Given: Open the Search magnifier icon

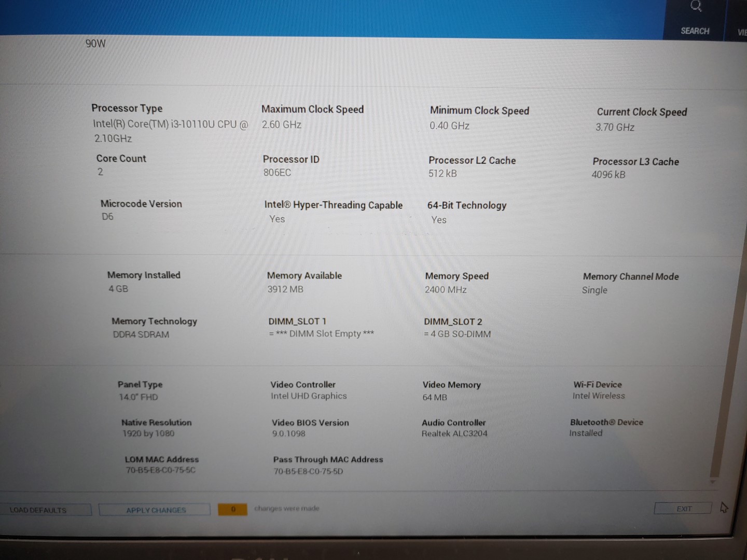Looking at the screenshot, I should 696,7.
